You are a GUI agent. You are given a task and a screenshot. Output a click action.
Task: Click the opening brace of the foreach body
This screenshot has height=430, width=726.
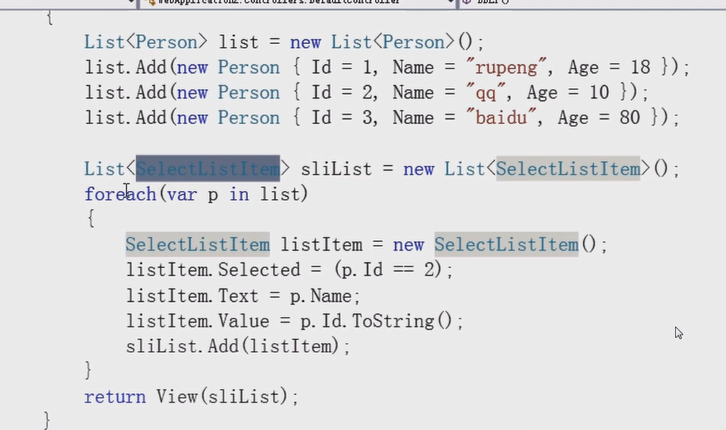click(x=90, y=219)
